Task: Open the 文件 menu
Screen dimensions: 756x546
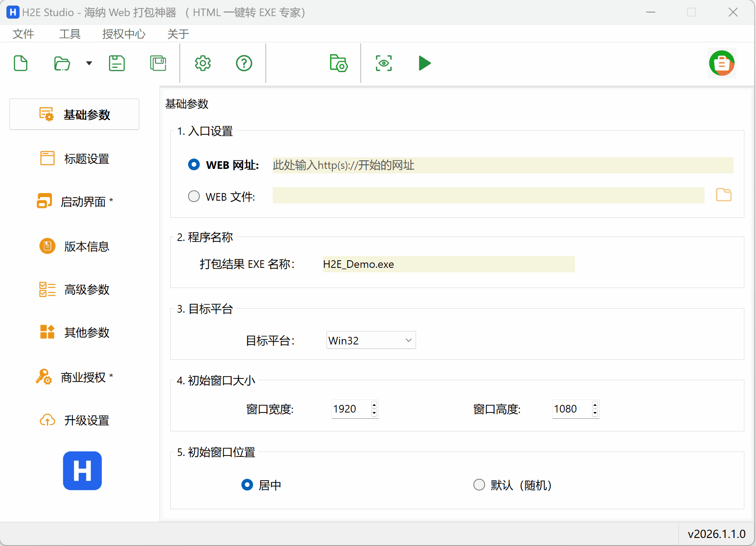Action: pyautogui.click(x=23, y=34)
